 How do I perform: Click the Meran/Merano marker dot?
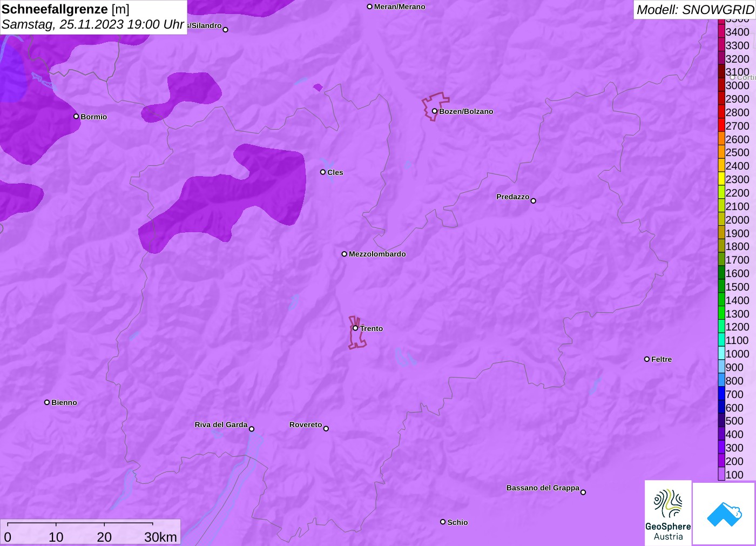370,6
